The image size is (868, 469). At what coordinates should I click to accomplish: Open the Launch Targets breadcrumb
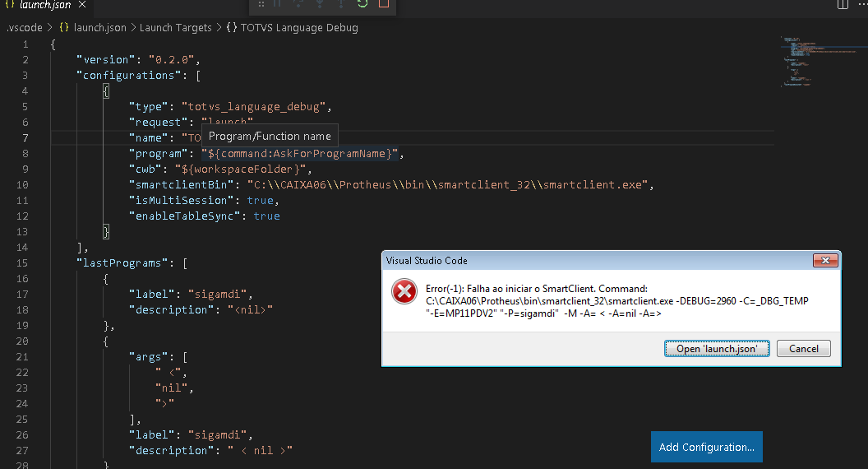175,27
